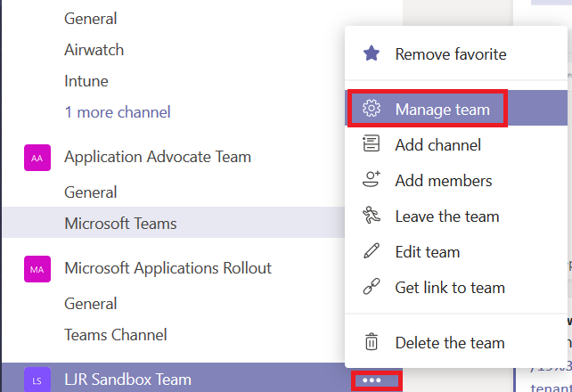Choose Leave the team

pyautogui.click(x=456, y=216)
